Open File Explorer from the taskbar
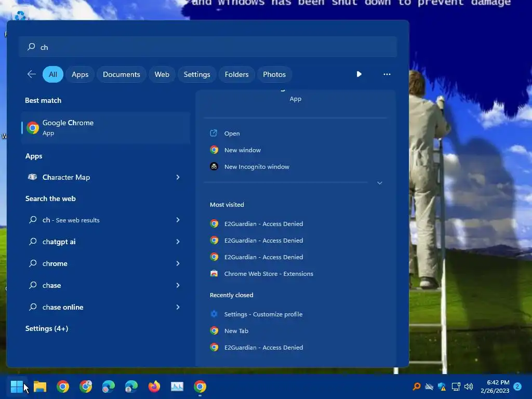Image resolution: width=532 pixels, height=399 pixels. pos(39,387)
